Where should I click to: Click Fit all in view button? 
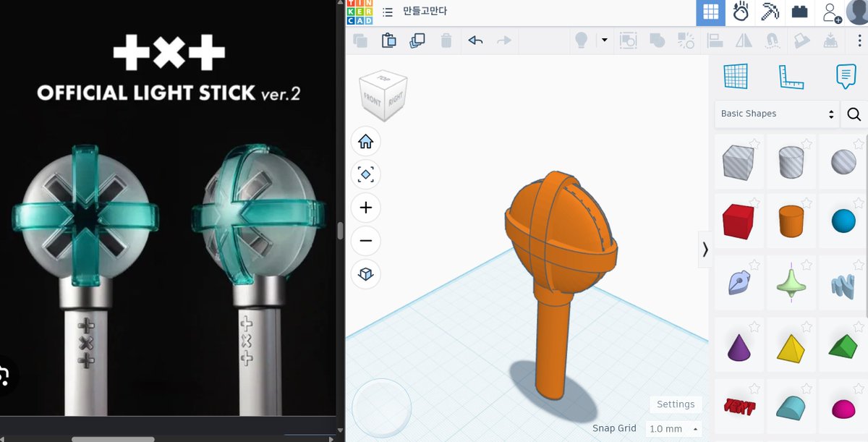coord(365,174)
